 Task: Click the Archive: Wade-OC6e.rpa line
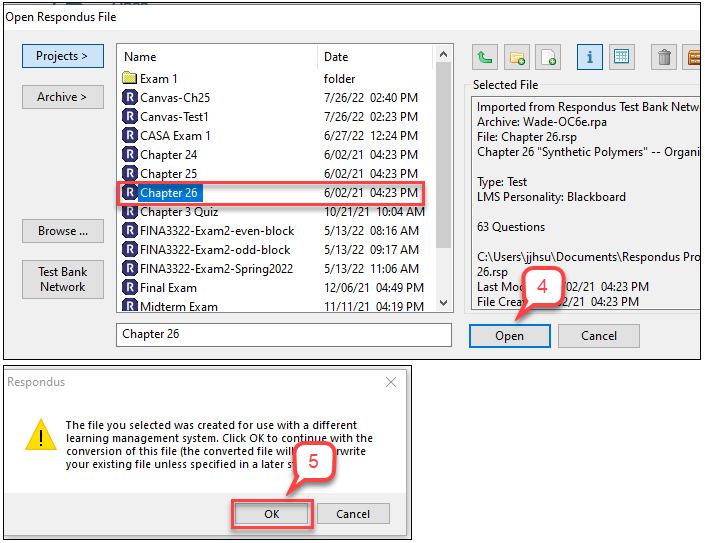coord(542,122)
